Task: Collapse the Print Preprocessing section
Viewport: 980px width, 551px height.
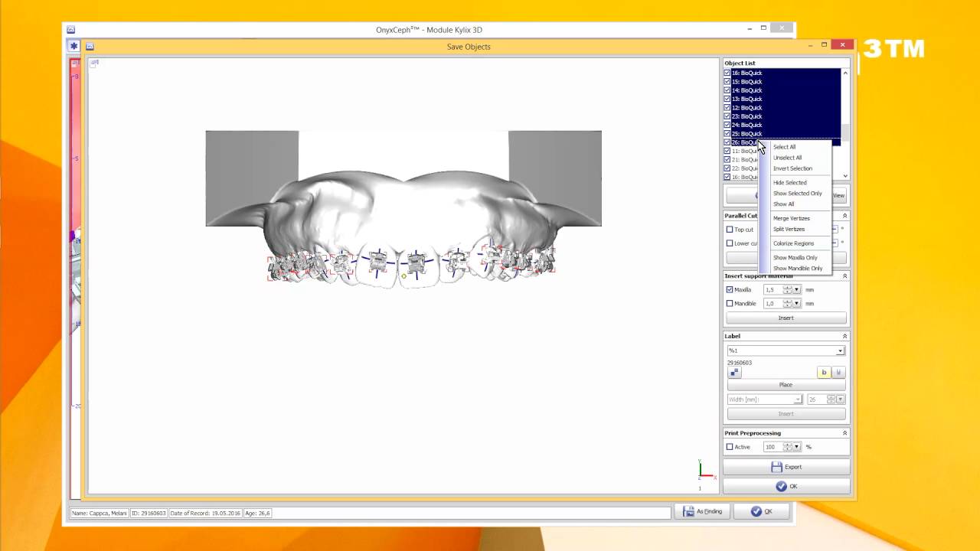Action: coord(845,433)
